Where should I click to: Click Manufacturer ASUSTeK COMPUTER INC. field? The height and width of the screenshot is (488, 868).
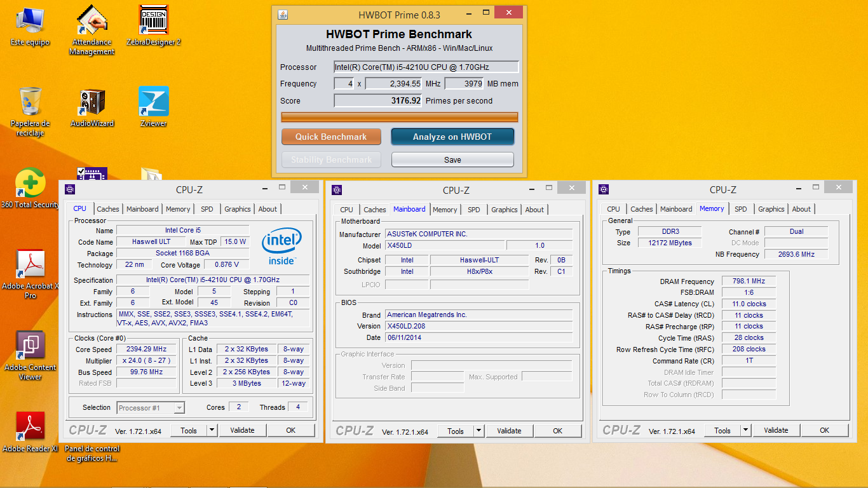pyautogui.click(x=478, y=234)
